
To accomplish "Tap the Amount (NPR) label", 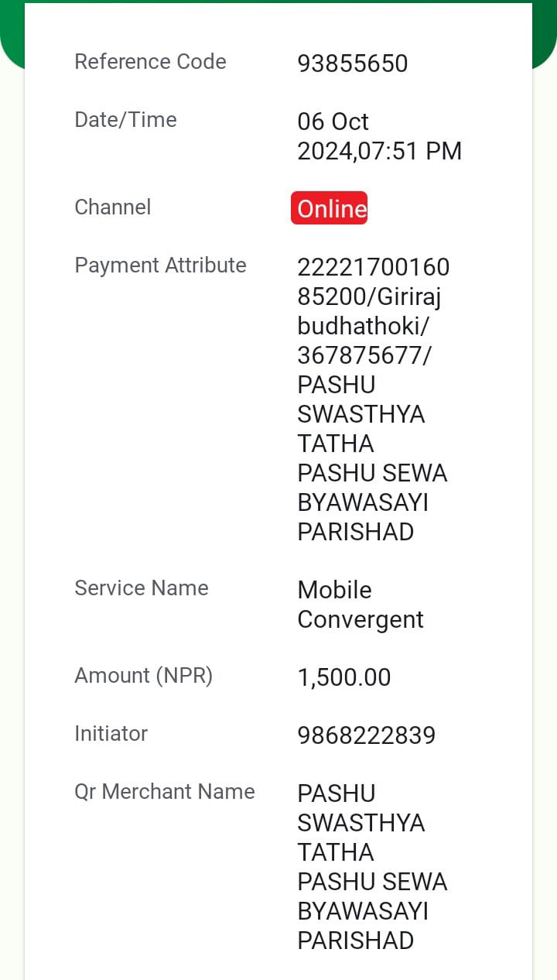I will point(143,676).
